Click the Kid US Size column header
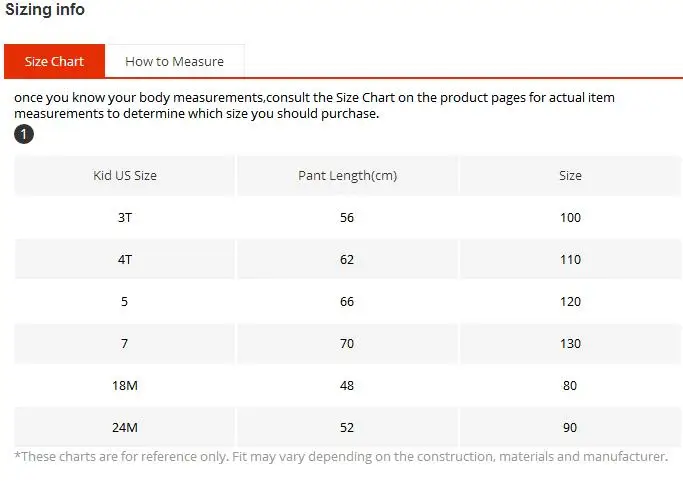Viewport: 683px width, 481px height. click(x=125, y=176)
